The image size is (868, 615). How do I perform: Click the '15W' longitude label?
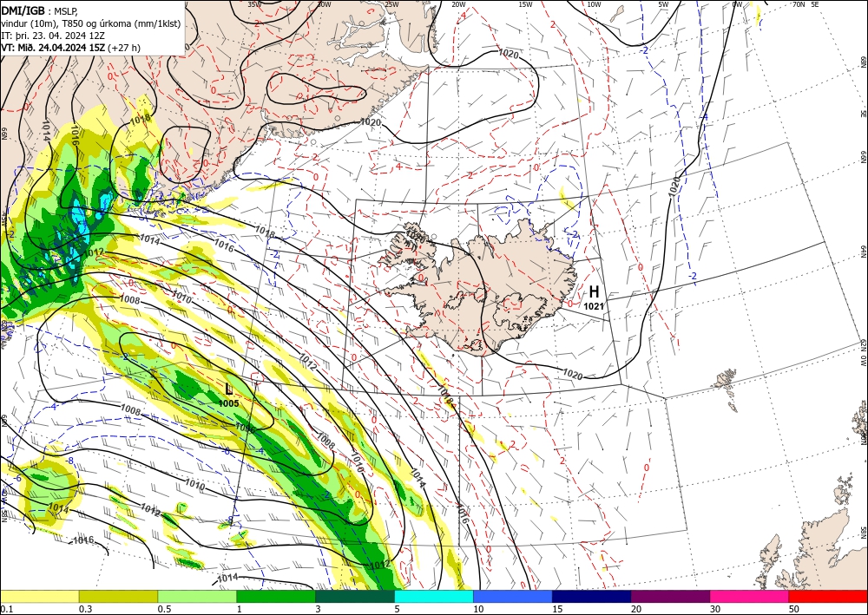525,4
